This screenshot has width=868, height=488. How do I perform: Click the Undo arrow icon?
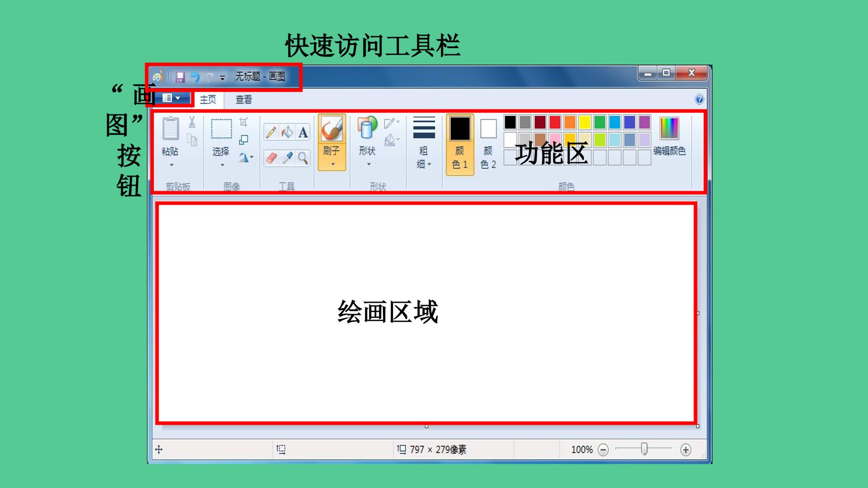[x=195, y=77]
